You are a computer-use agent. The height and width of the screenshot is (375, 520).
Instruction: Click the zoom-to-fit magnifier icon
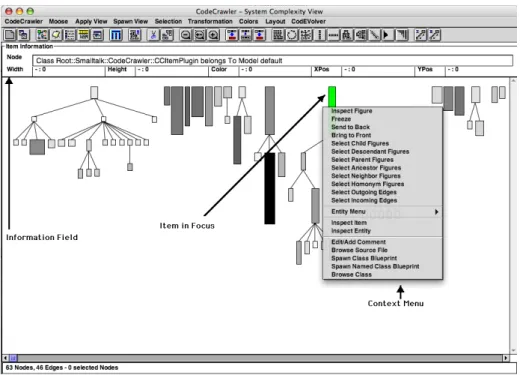pos(200,35)
